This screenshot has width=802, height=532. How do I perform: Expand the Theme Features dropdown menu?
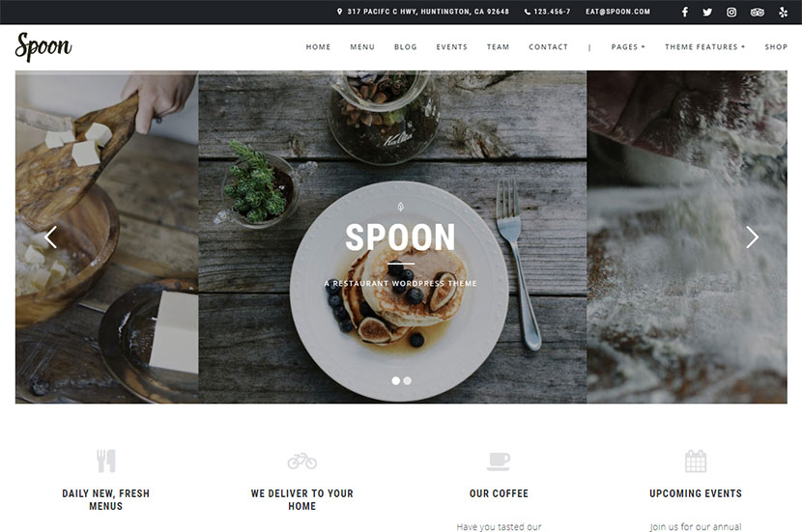click(704, 46)
